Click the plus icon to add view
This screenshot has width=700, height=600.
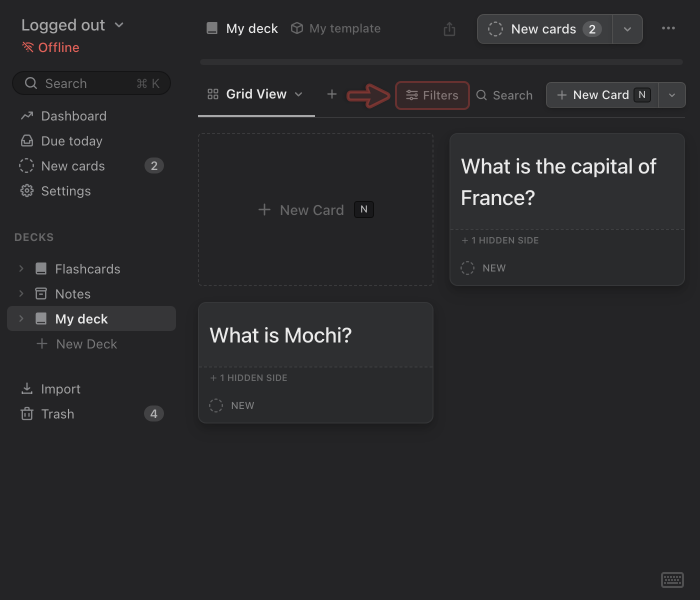tap(332, 94)
